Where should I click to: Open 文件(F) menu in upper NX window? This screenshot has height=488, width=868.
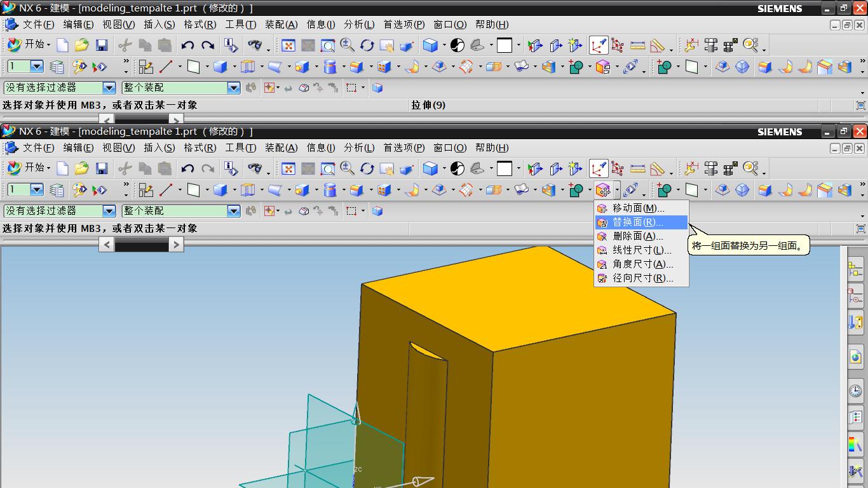coord(39,25)
